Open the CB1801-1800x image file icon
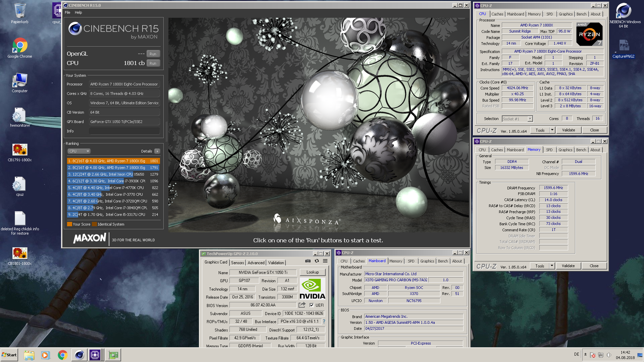Viewport: 644px width, 362px height. (x=20, y=256)
